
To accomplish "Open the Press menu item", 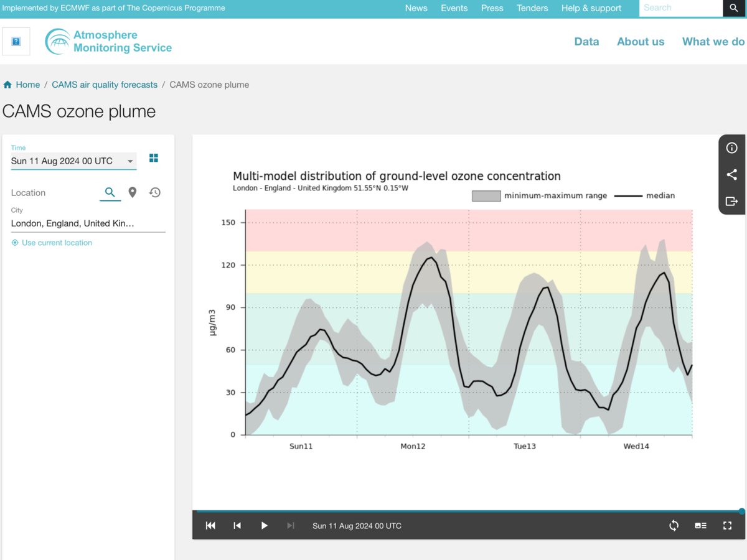I will 492,8.
